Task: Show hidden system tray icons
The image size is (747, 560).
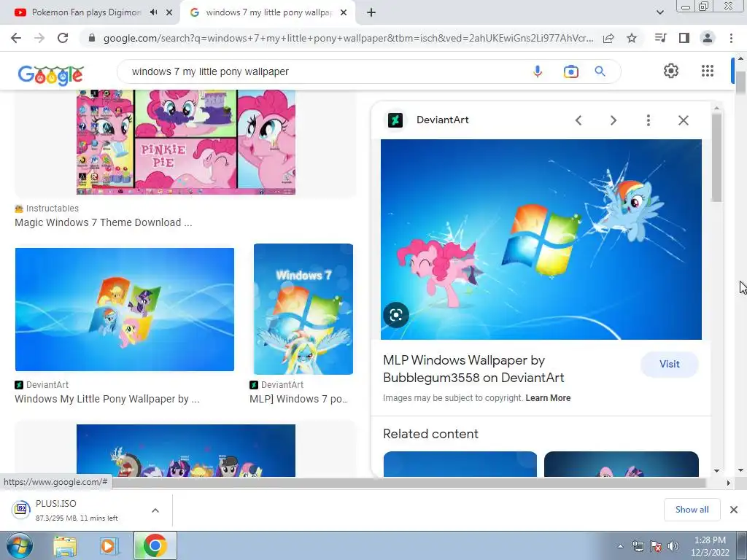Action: (x=620, y=546)
